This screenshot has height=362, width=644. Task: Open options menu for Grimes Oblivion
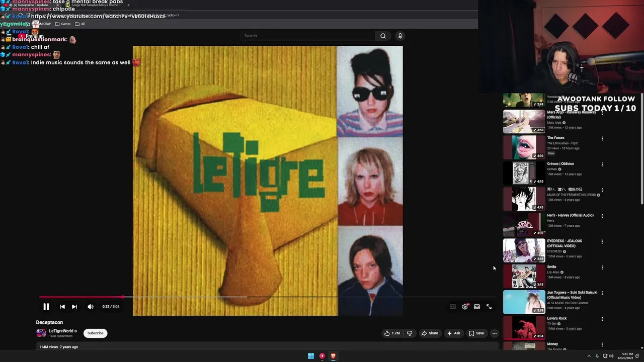(x=602, y=164)
